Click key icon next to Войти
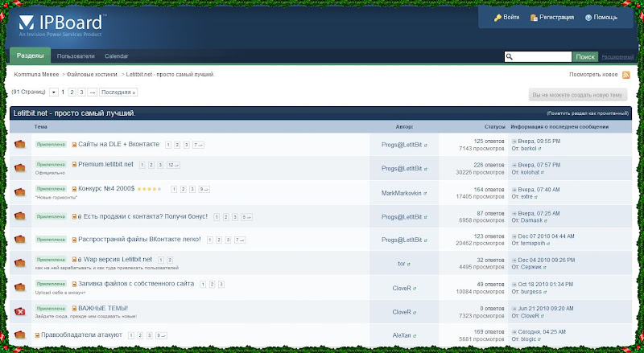644x353 pixels. [x=497, y=18]
